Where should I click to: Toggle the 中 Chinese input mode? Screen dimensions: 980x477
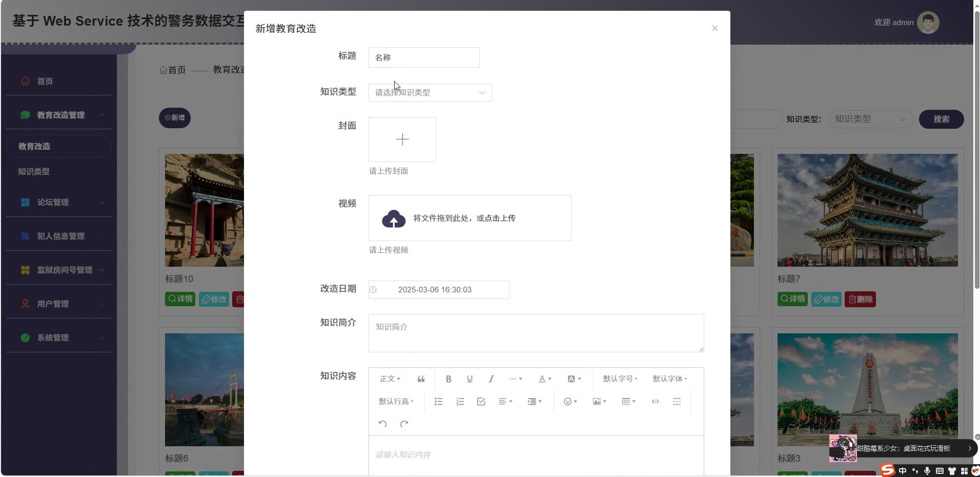(902, 471)
